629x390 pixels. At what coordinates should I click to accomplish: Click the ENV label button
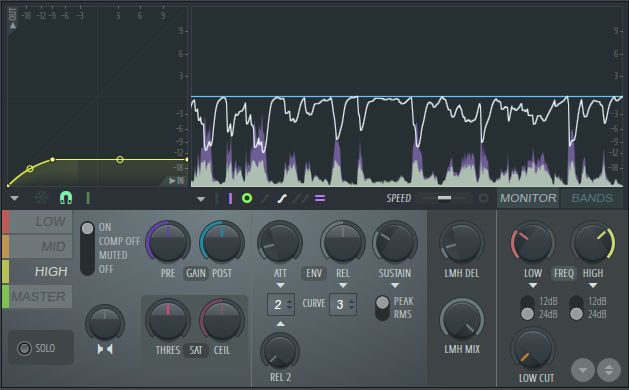click(x=314, y=273)
